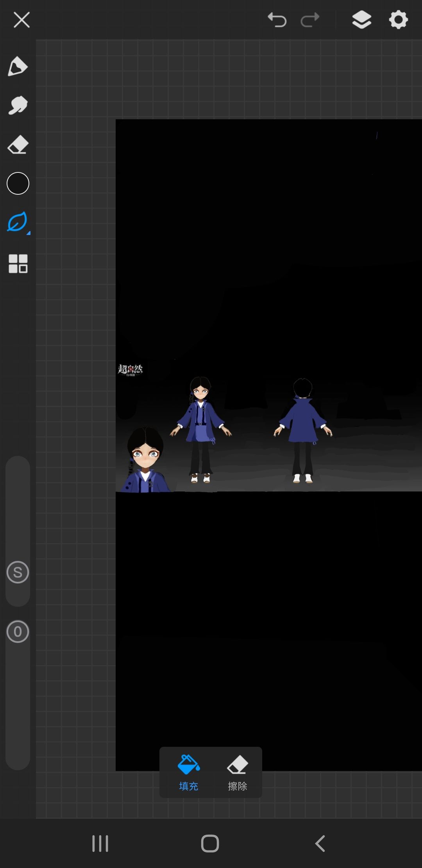Open the black color swatch

[x=18, y=183]
